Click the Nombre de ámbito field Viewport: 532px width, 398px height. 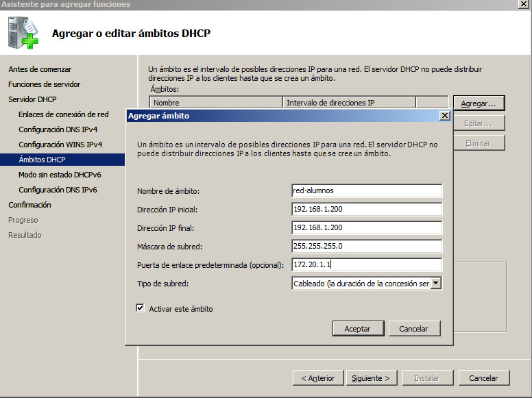click(x=366, y=191)
